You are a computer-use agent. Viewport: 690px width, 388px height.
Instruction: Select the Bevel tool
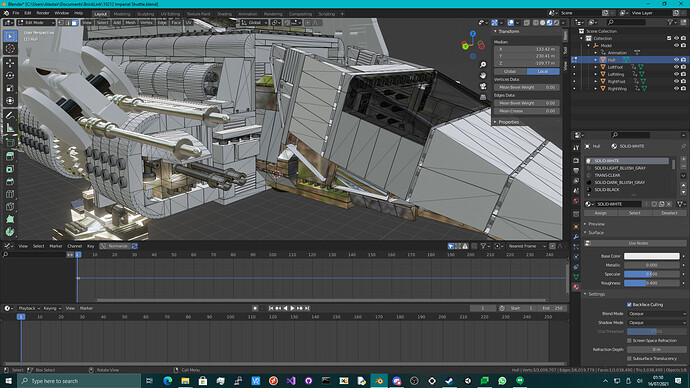[10, 182]
